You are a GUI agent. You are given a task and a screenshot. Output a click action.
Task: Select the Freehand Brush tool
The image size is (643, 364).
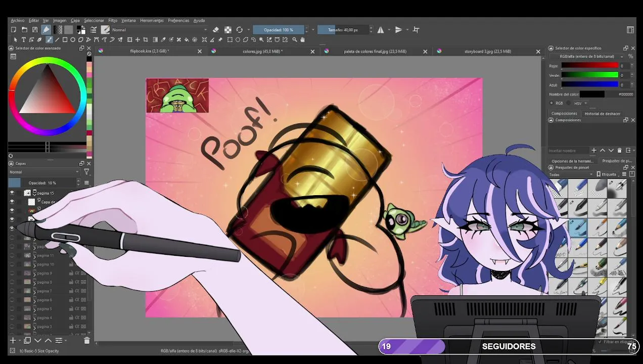(x=49, y=39)
